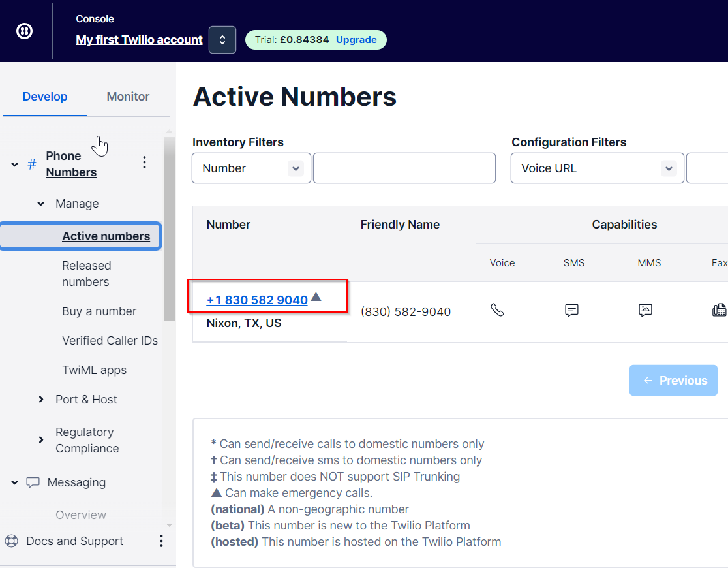Click the Voice capability phone icon

click(497, 311)
